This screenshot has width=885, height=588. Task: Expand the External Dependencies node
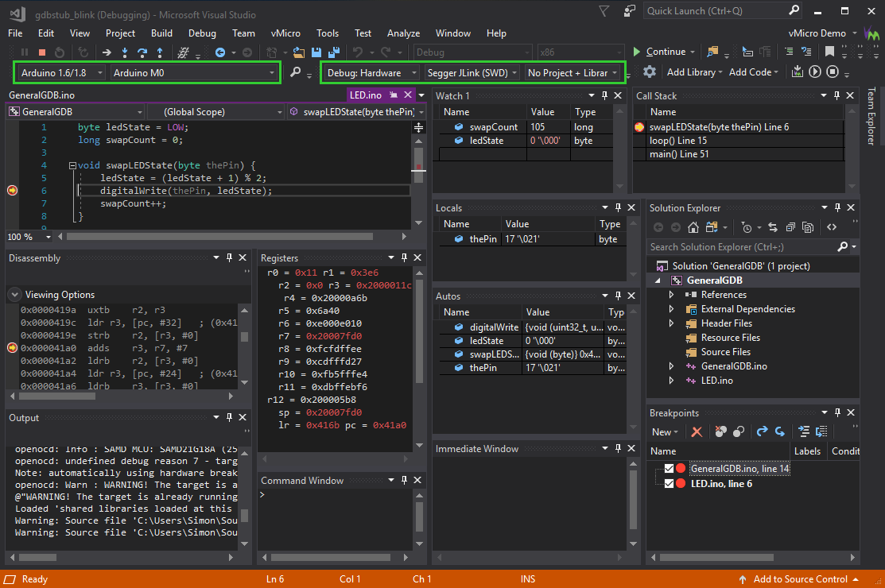(x=671, y=309)
